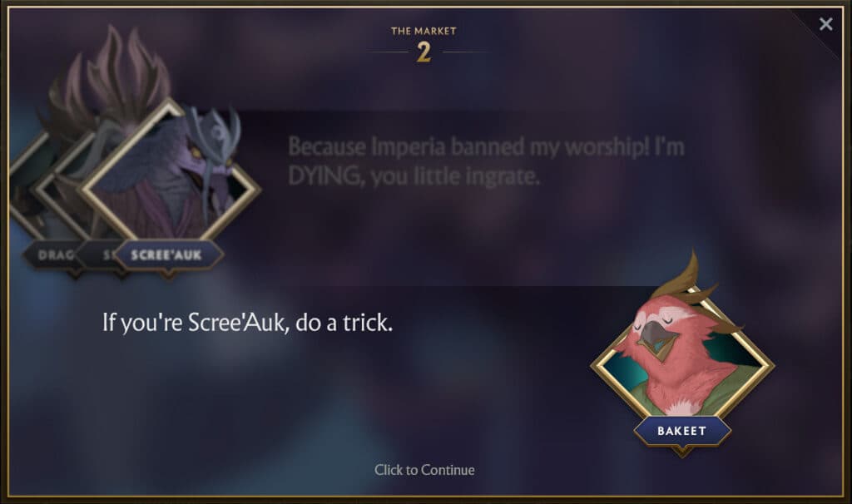852x504 pixels.
Task: Click the BAKEET name badge
Action: point(682,431)
